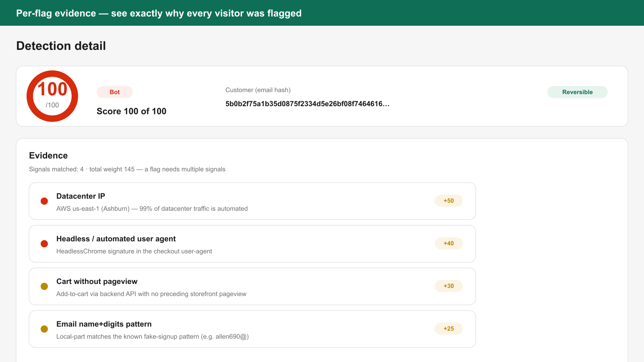This screenshot has height=362, width=644.
Task: Click the amber dot beside Cart without pageview
Action: (44, 286)
